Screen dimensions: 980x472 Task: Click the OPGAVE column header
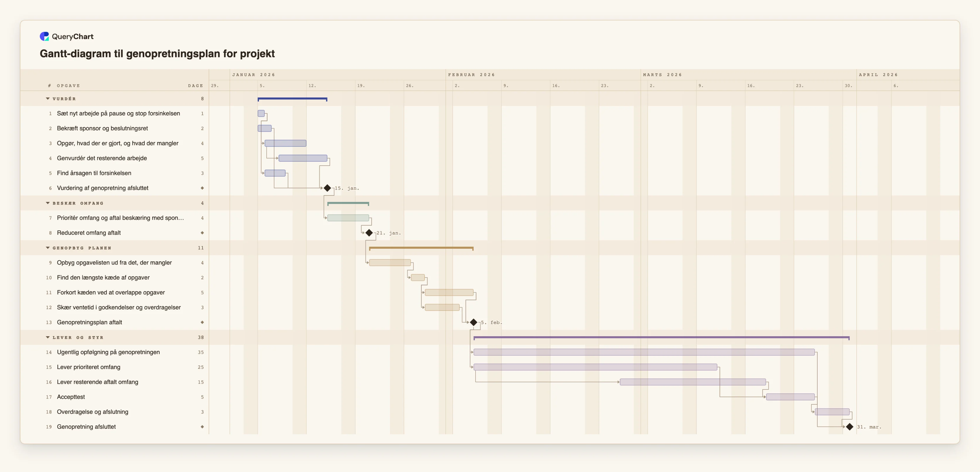tap(68, 86)
